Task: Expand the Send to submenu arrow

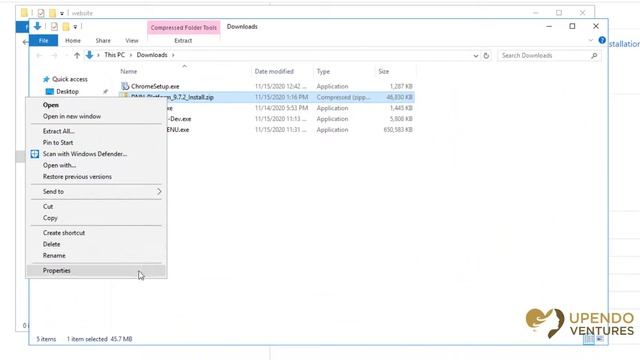Action: pos(159,191)
